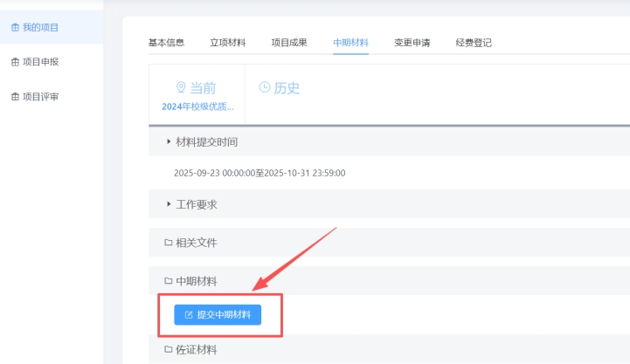Open the 变更申请 tab
The image size is (630, 364).
[412, 43]
